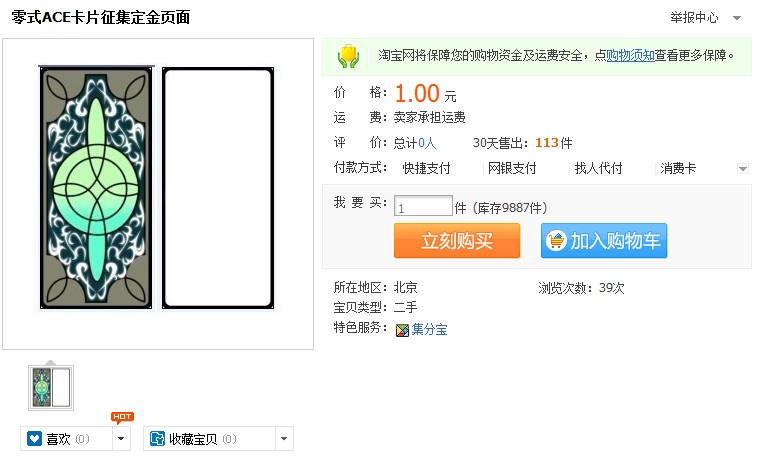Open the 购物须知 link
Image resolution: width=763 pixels, height=457 pixels.
(630, 55)
